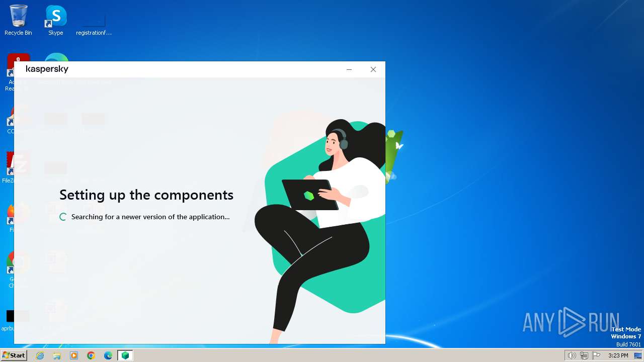Close the Kaspersky installer window

(373, 69)
